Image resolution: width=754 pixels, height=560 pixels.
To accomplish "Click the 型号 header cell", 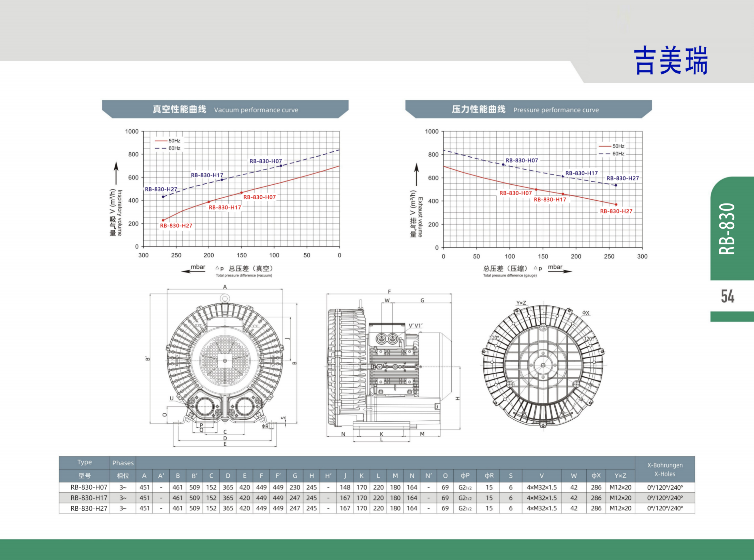I will pyautogui.click(x=84, y=476).
